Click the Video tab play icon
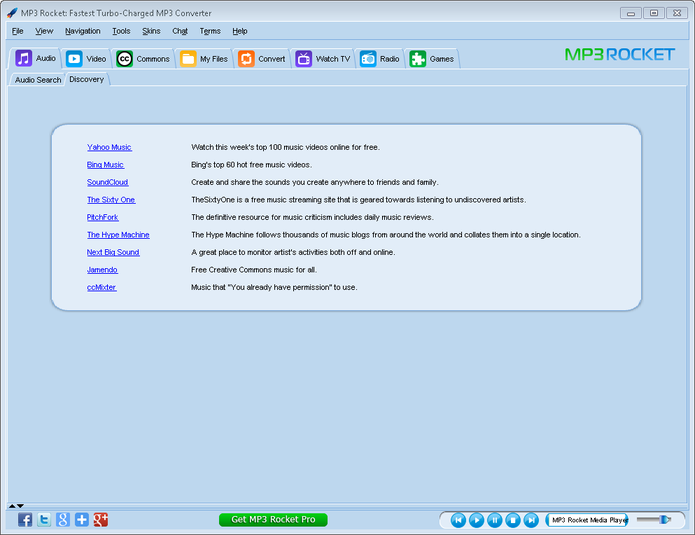Viewport: 695px width, 535px height. click(x=74, y=59)
